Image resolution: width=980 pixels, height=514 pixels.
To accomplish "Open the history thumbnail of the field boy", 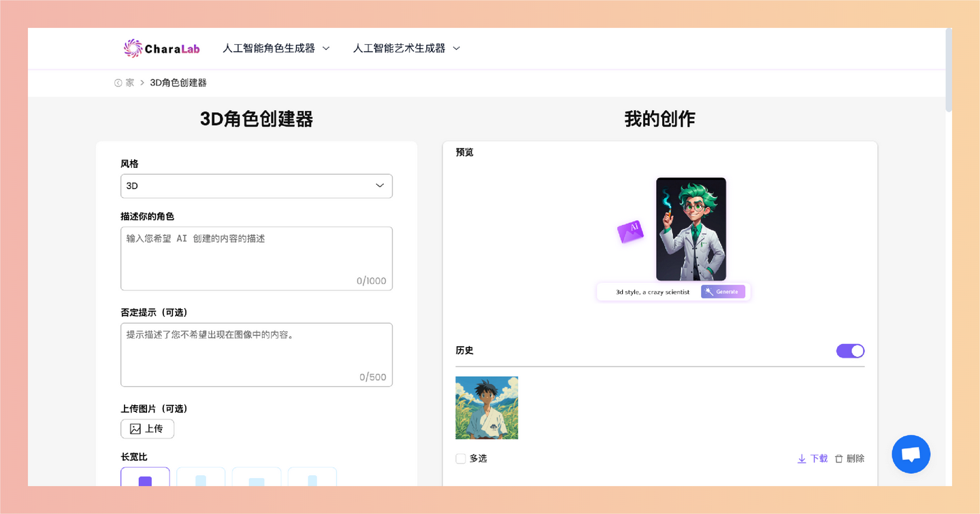I will coord(487,407).
